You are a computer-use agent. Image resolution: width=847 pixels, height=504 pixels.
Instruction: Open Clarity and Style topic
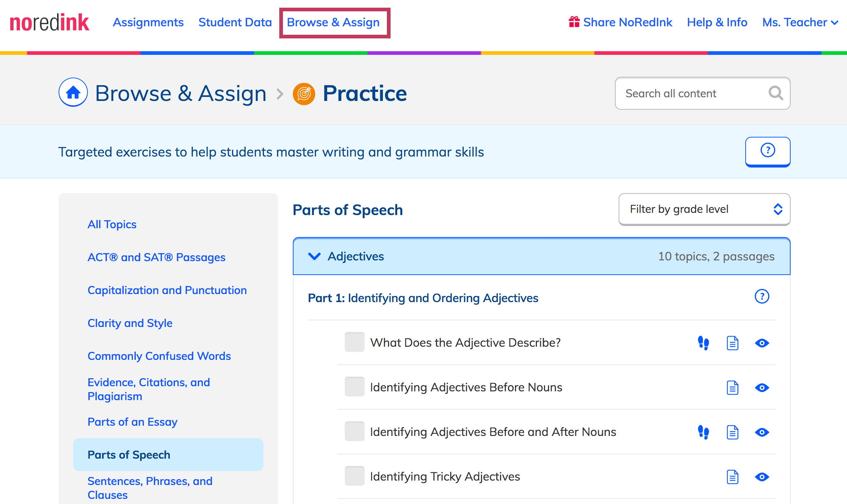coord(130,323)
